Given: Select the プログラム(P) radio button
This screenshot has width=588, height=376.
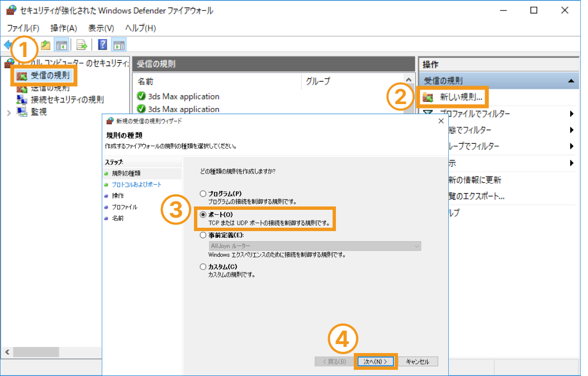Looking at the screenshot, I should [203, 194].
